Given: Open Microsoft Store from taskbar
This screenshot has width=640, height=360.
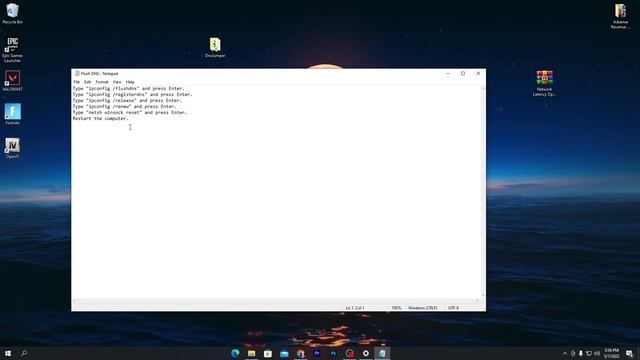Looking at the screenshot, I should 268,353.
